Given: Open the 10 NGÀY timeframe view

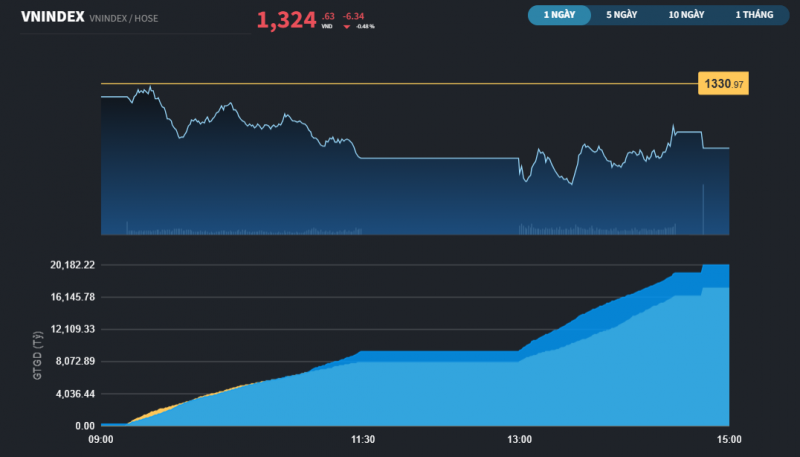Looking at the screenshot, I should [x=686, y=15].
